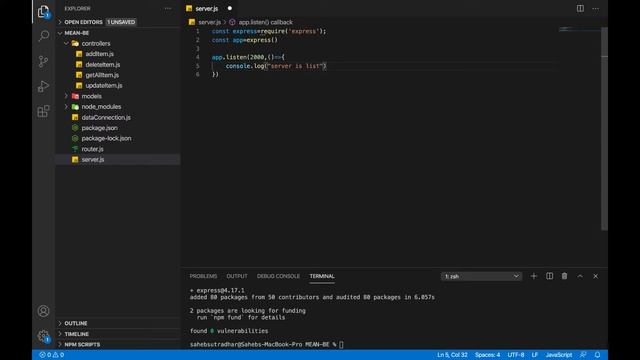Click app.listen() callback breadcrumb
The height and width of the screenshot is (360, 640).
point(265,22)
